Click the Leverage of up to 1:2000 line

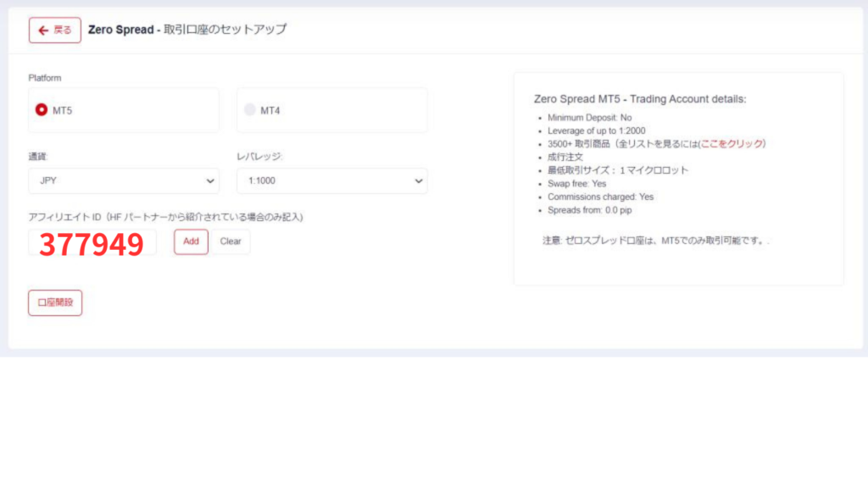(596, 131)
